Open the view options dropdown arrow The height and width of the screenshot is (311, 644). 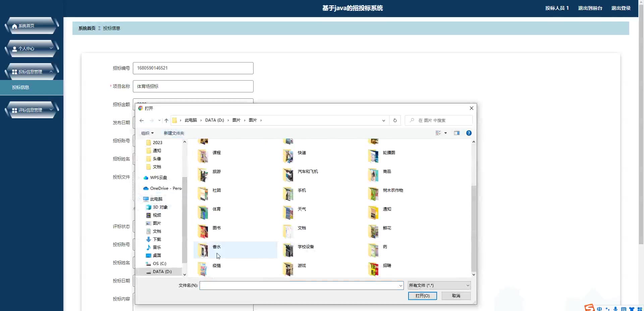point(445,133)
